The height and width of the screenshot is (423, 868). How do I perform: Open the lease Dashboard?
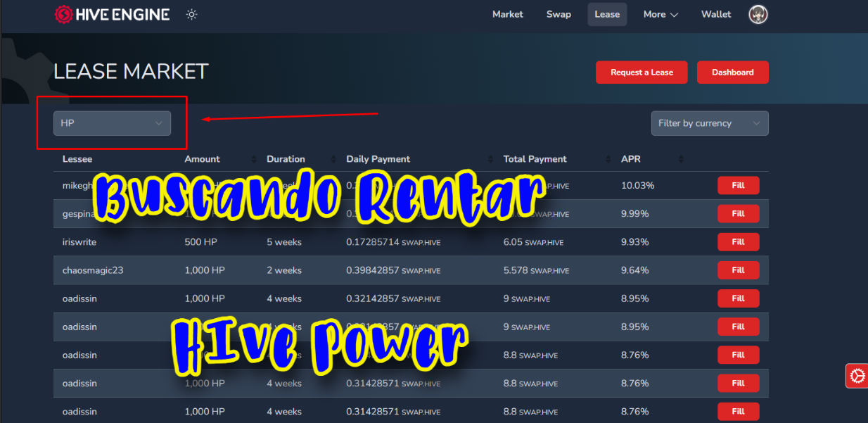[733, 72]
